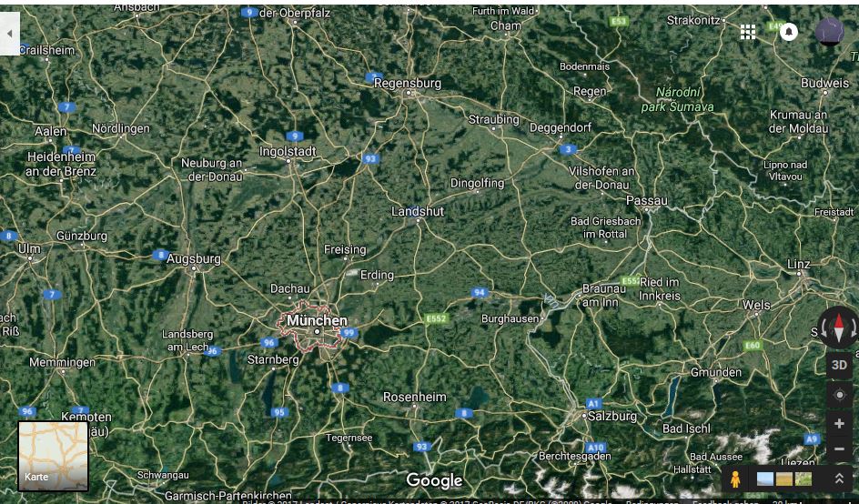Select the Erding label

(x=377, y=275)
